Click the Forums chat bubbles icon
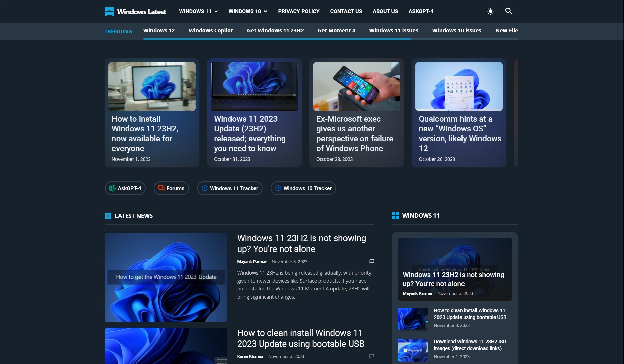This screenshot has width=624, height=364. (161, 188)
